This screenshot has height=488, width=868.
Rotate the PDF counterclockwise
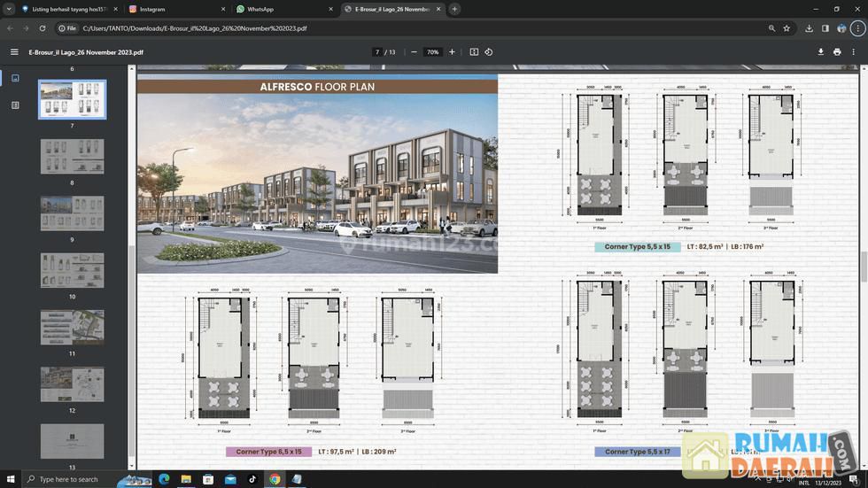click(x=489, y=52)
